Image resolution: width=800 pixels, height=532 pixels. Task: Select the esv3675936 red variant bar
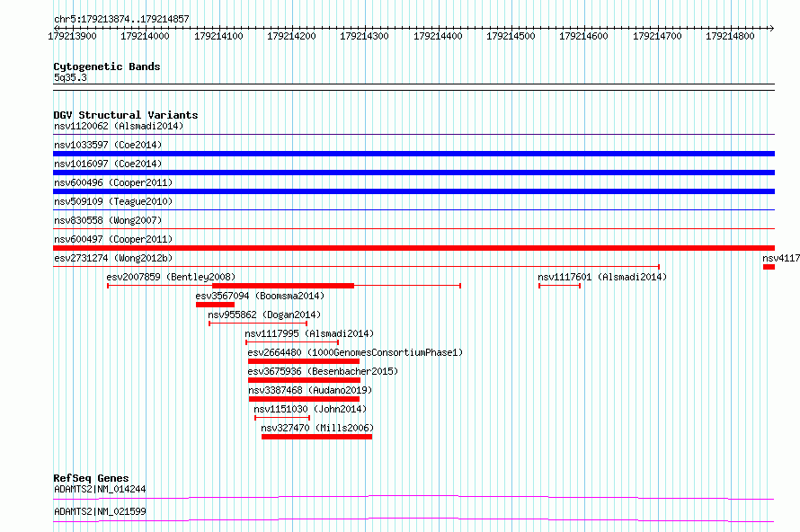click(304, 380)
